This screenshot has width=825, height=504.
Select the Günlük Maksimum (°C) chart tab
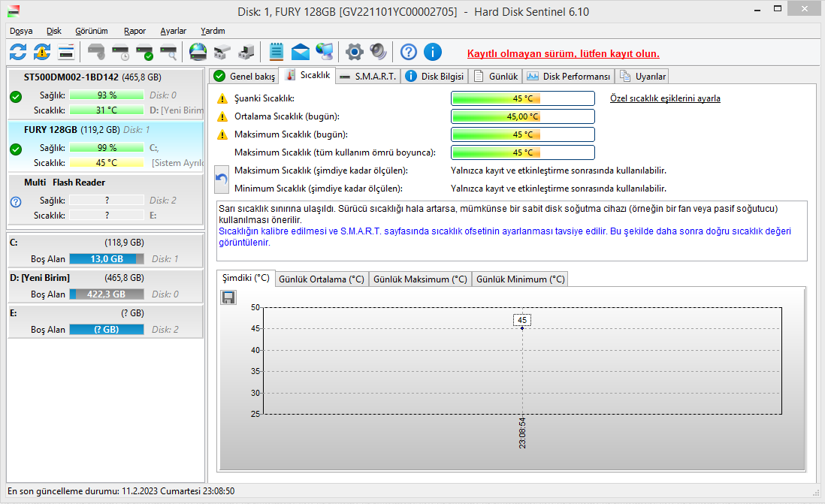point(420,279)
